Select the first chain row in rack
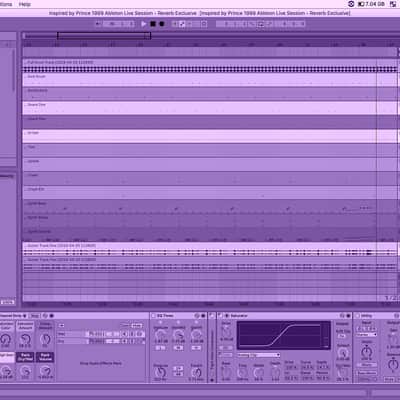The height and width of the screenshot is (400, 400). (x=101, y=334)
